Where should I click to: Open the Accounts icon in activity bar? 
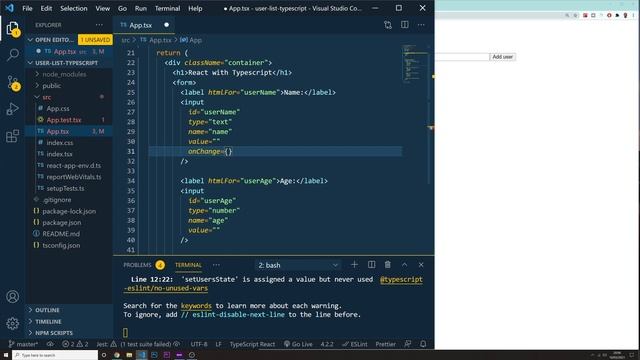pyautogui.click(x=13, y=296)
